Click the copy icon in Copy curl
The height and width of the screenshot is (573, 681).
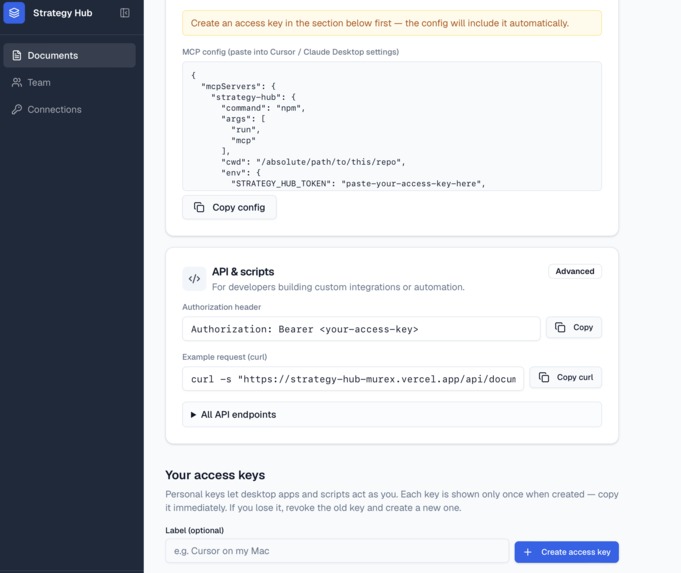pos(544,377)
